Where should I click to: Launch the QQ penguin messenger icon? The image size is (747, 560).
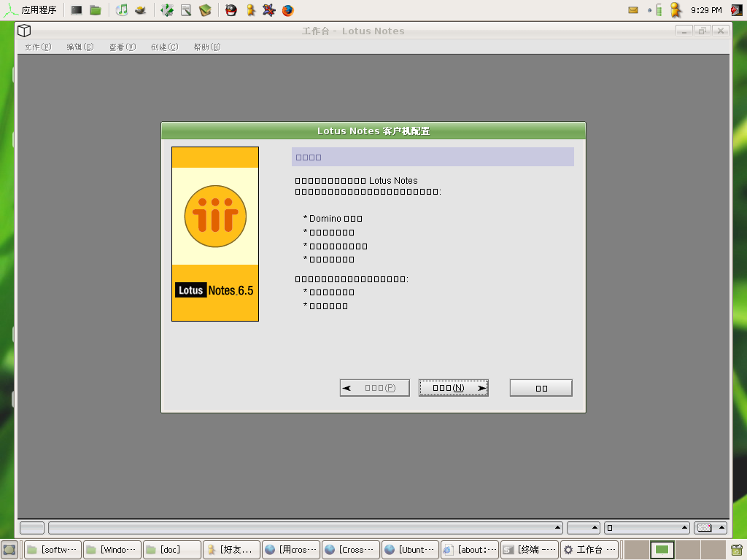(x=231, y=10)
